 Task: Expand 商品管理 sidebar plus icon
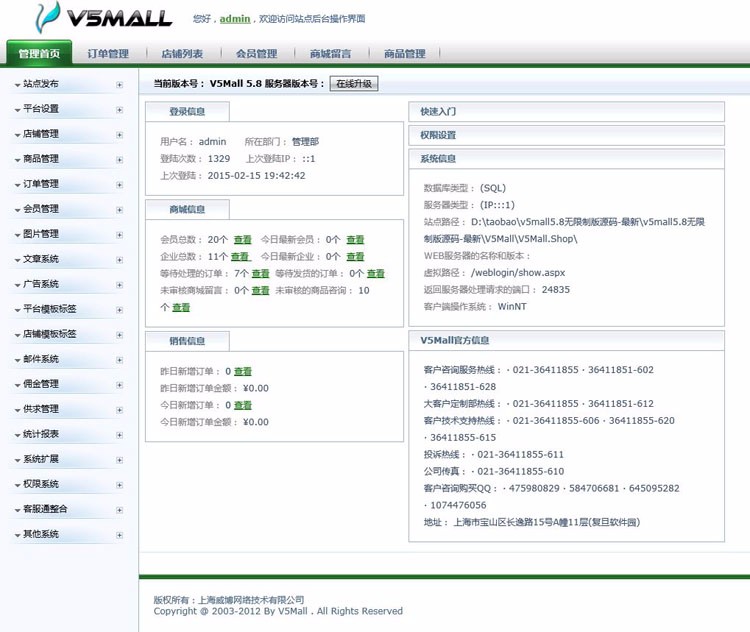coord(120,160)
